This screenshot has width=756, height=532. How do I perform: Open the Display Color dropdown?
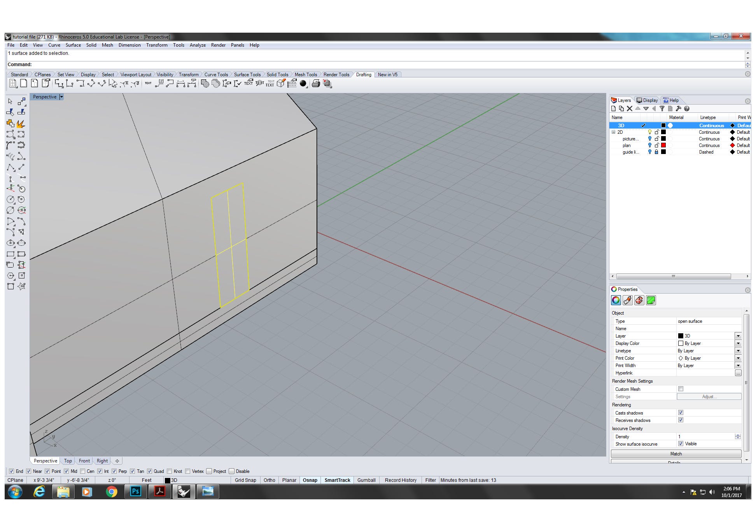point(738,343)
